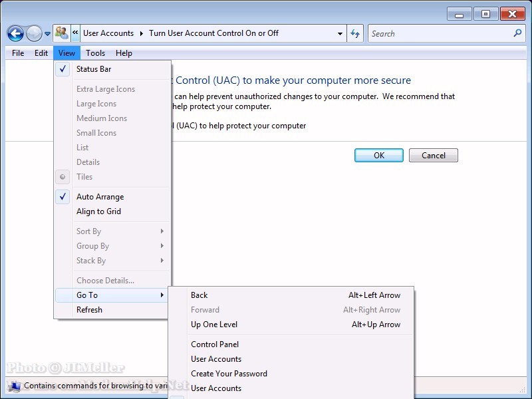Open the Edit menu
Screen dimensions: 532x399
pyautogui.click(x=41, y=53)
